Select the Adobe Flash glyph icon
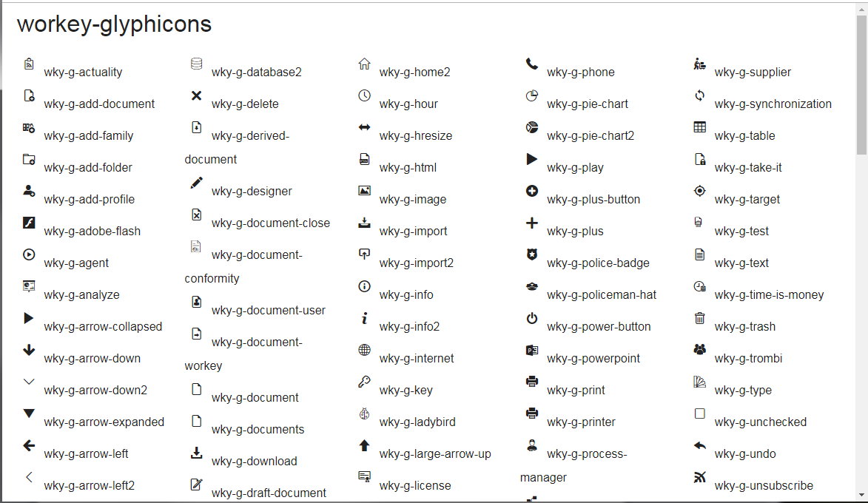The image size is (868, 503). tap(29, 223)
